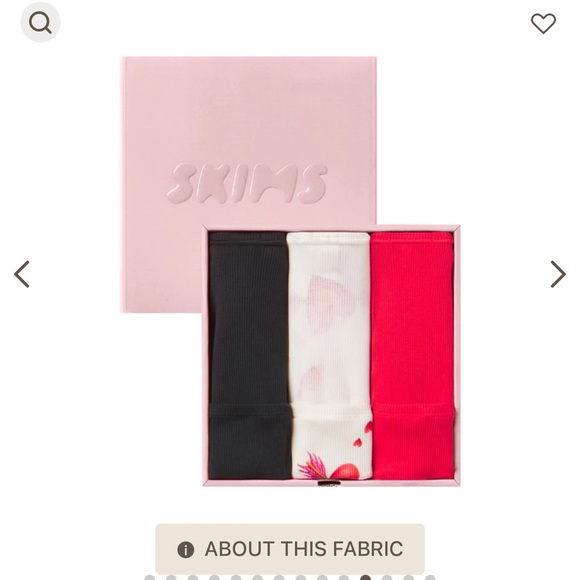Tap the black ribbed garment in box
This screenshot has height=580, width=580.
point(249,355)
